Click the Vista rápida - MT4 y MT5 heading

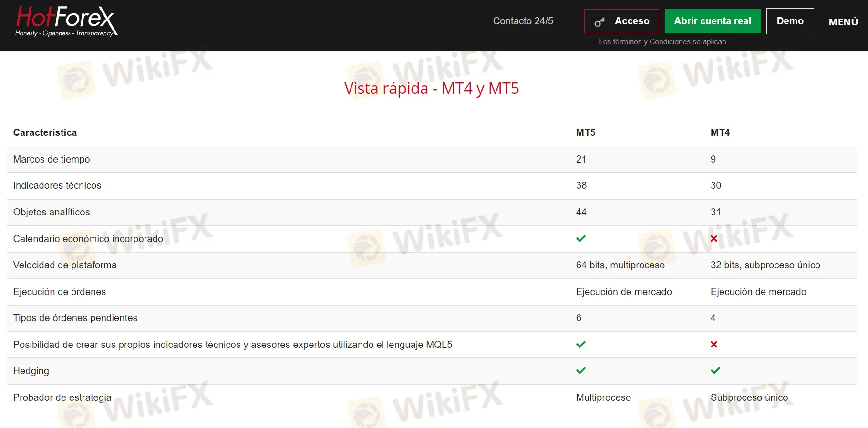click(432, 89)
